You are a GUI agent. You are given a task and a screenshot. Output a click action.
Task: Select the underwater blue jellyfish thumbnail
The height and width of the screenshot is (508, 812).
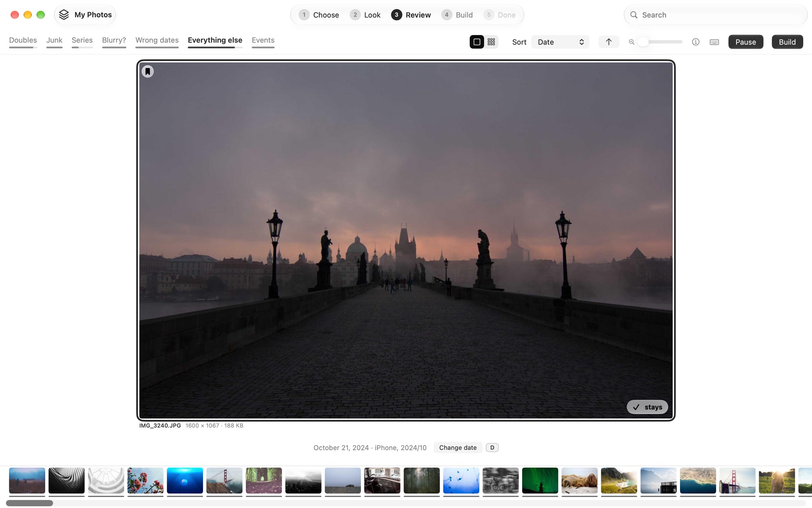pos(185,481)
